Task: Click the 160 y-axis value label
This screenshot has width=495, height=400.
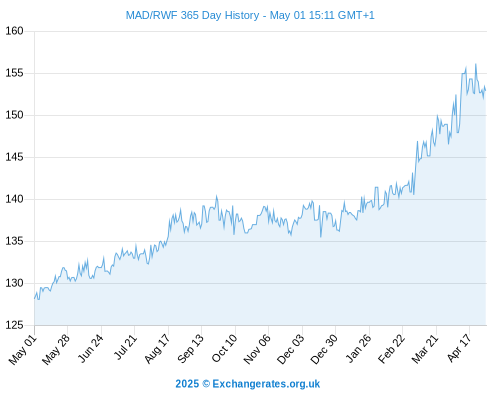Action: point(14,31)
